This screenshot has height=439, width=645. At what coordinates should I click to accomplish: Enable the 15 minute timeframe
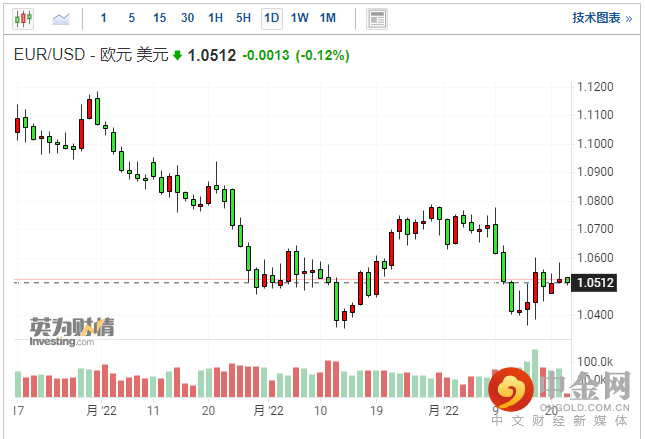tap(159, 18)
